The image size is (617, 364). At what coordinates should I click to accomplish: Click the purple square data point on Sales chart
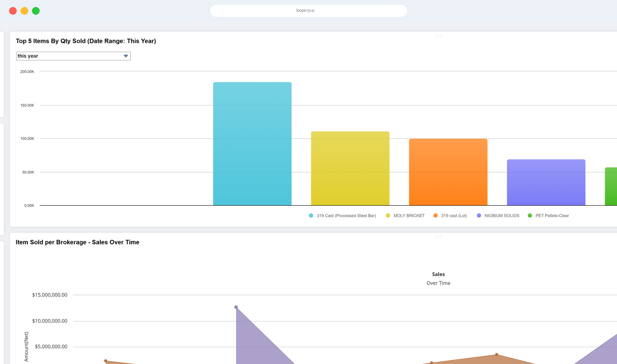coord(236,307)
